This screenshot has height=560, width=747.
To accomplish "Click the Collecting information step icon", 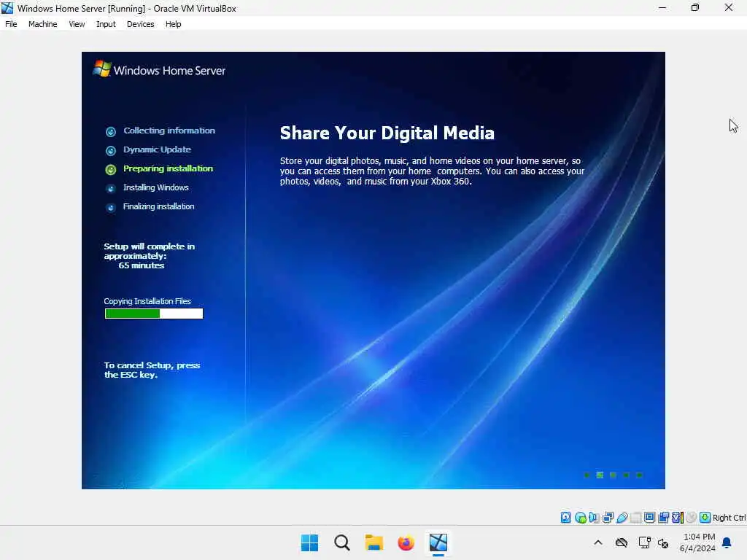I will click(111, 131).
